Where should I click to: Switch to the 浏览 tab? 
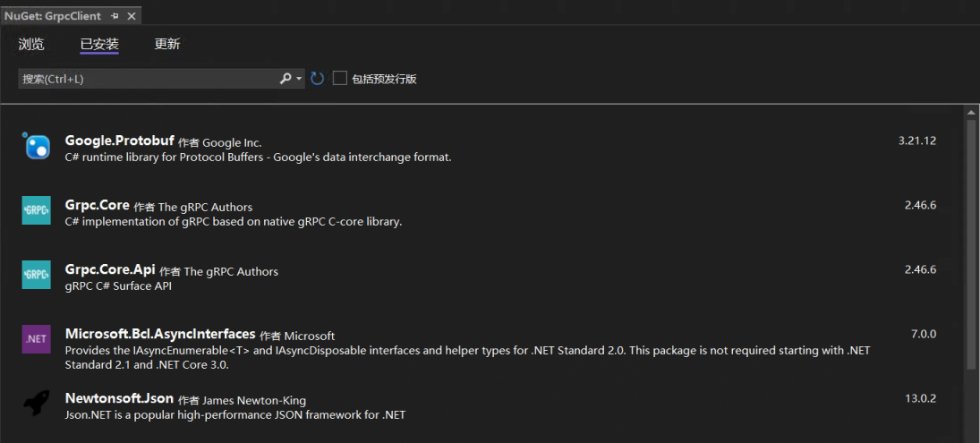click(31, 44)
